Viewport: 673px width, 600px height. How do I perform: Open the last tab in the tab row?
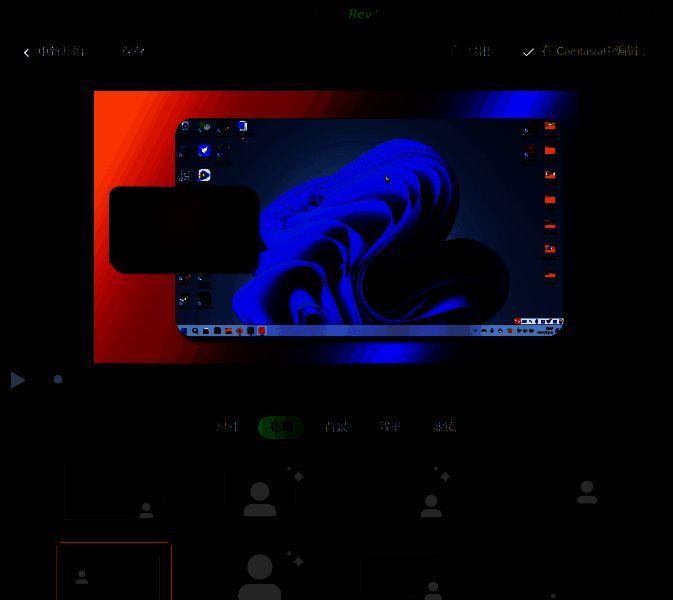point(444,427)
